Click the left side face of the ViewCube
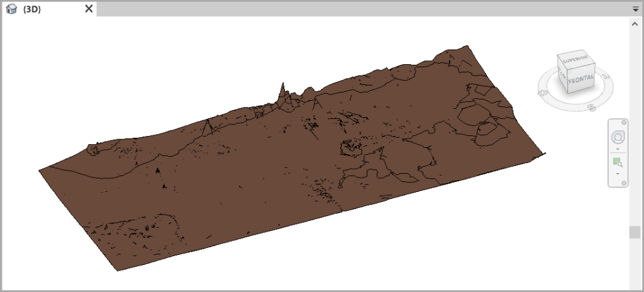644x292 pixels. (x=562, y=74)
